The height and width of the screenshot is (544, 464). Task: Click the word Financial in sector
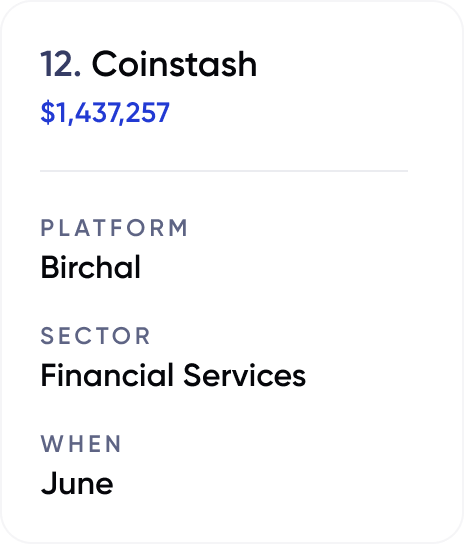pyautogui.click(x=107, y=375)
